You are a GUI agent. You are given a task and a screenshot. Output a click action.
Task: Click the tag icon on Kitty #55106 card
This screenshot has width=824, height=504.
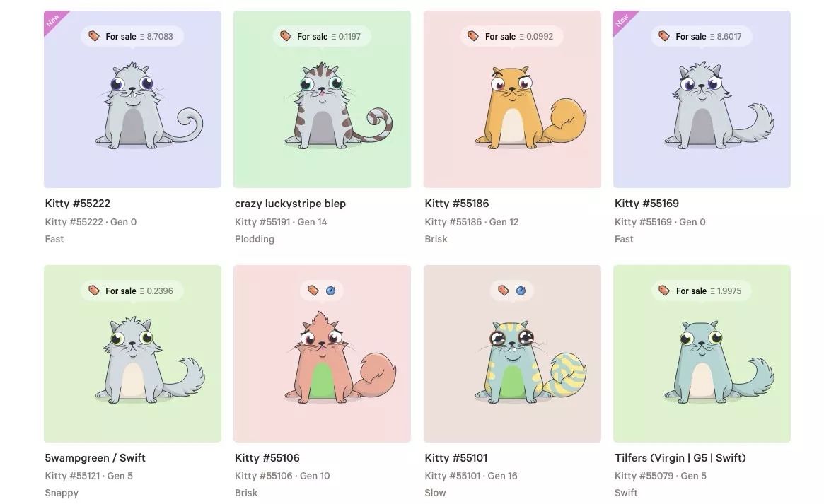tap(313, 291)
